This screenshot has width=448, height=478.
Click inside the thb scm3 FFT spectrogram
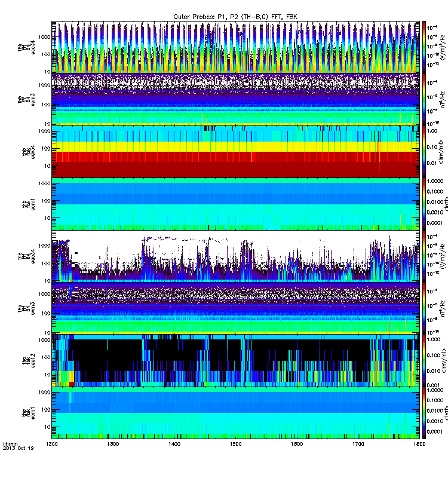click(235, 99)
